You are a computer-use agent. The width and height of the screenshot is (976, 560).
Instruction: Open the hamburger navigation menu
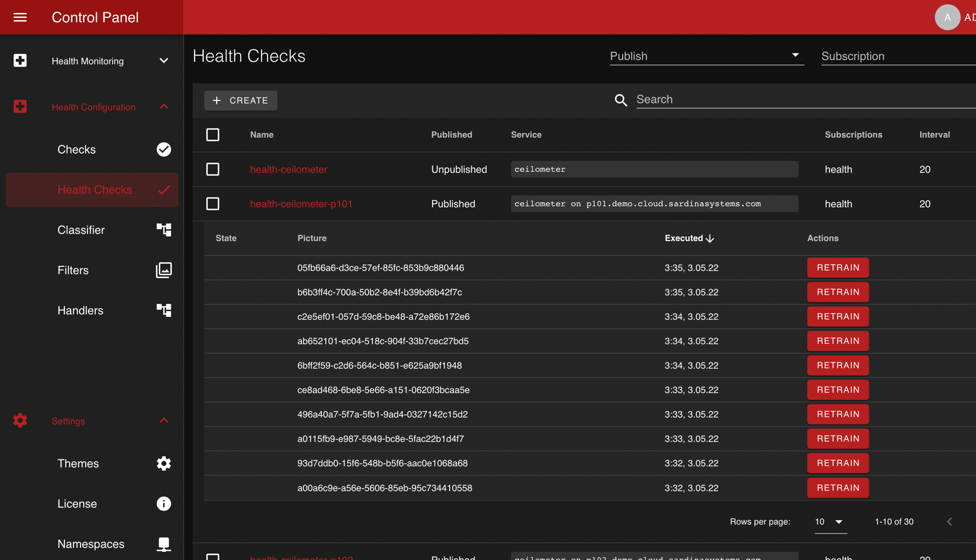[20, 17]
